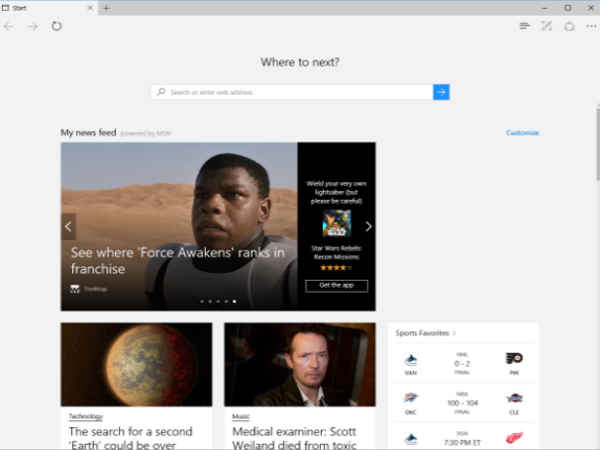Show previous slide in news carousel

(x=68, y=226)
